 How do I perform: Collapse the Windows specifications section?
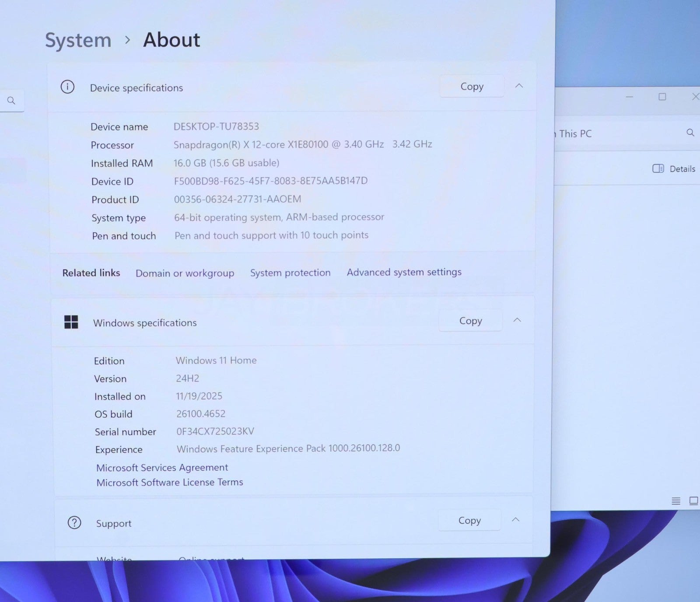click(x=517, y=320)
